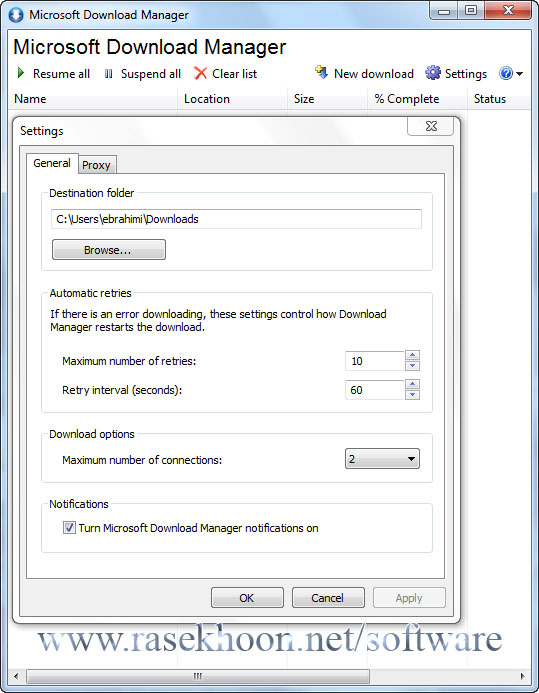Increase maximum number of retries
This screenshot has height=693, width=539.
(412, 355)
